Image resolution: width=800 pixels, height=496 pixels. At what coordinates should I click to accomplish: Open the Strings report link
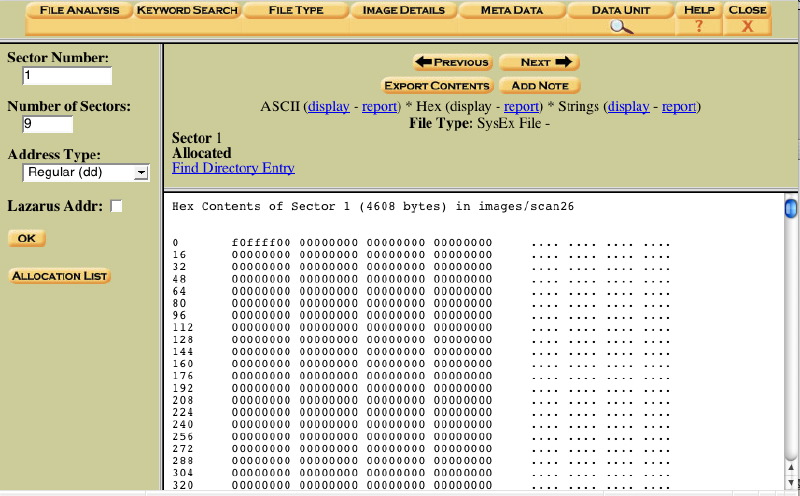click(679, 107)
